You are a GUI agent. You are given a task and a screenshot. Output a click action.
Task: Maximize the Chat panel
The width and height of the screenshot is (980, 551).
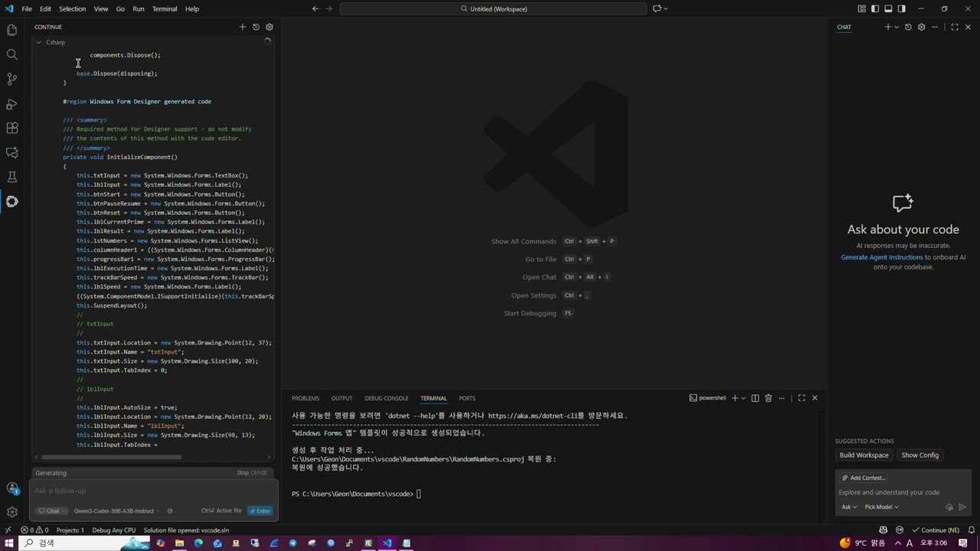click(955, 27)
